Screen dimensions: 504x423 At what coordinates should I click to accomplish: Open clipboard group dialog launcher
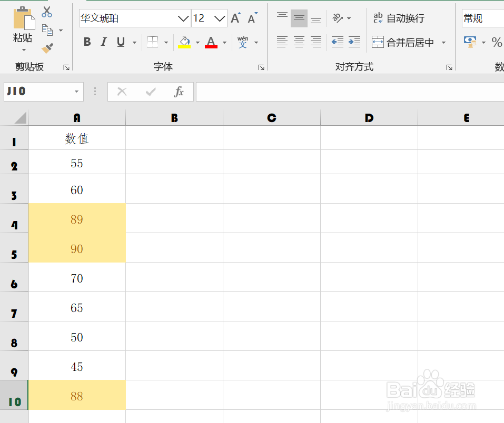coord(66,67)
